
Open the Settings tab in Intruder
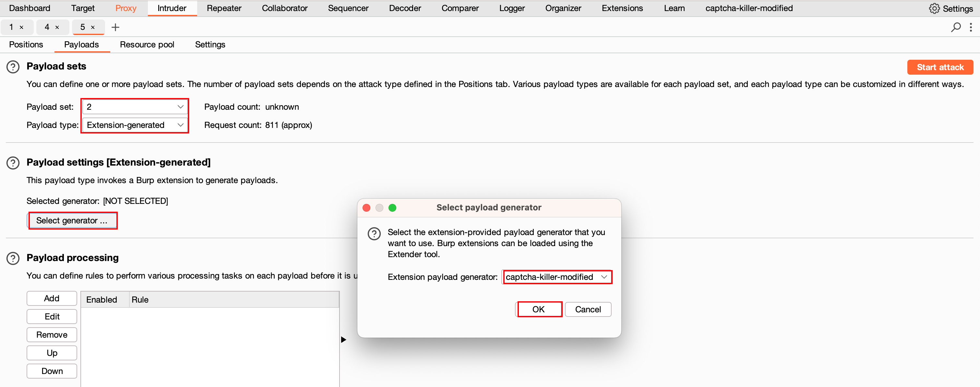(209, 44)
